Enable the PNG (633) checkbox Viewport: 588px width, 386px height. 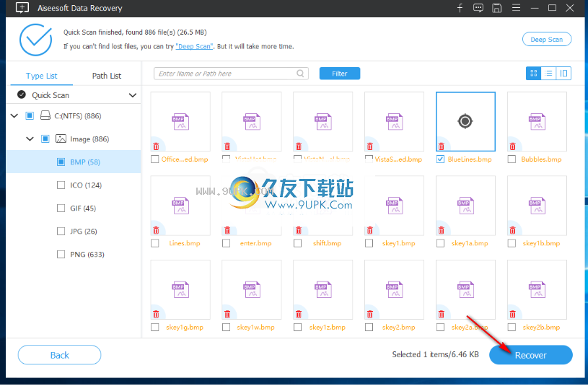tap(61, 254)
